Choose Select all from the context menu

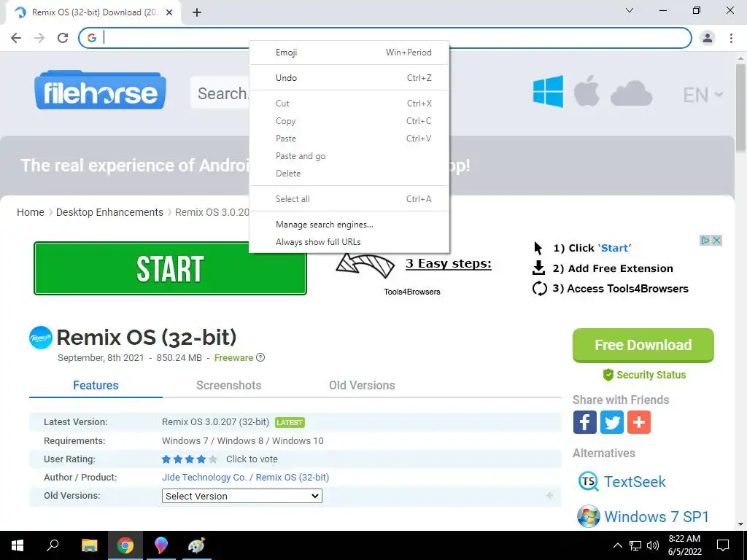[x=349, y=199]
